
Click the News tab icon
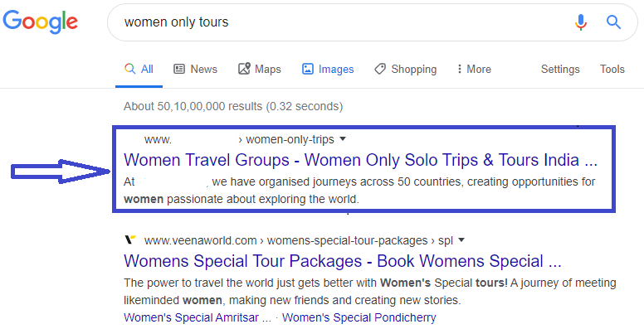pos(179,69)
